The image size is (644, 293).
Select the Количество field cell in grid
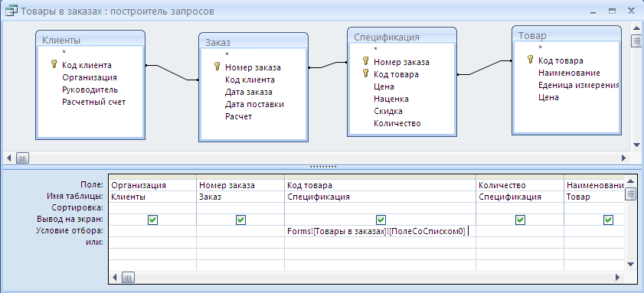tap(520, 185)
